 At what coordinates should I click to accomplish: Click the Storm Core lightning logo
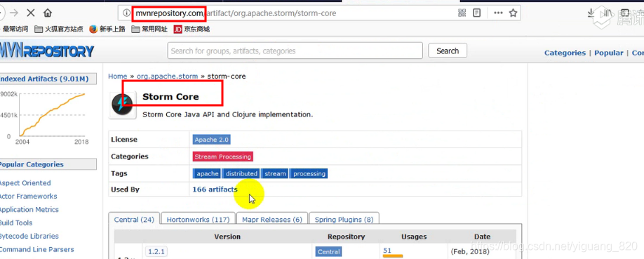[122, 105]
